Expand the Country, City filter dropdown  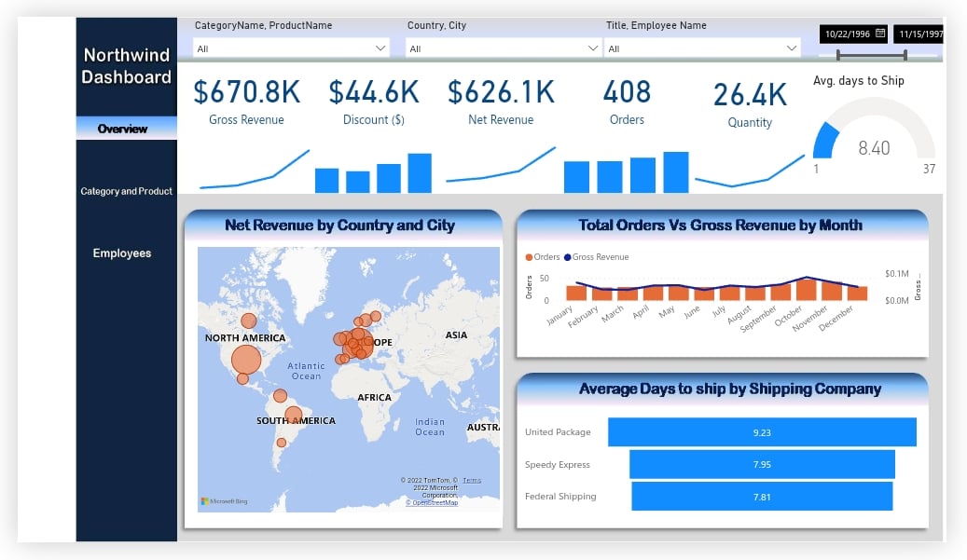click(593, 48)
